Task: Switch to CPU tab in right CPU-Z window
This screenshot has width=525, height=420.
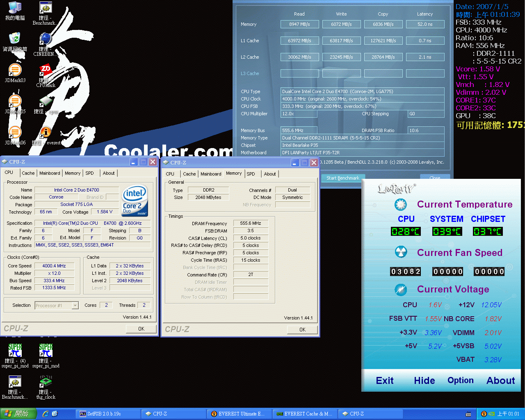Action: 170,174
